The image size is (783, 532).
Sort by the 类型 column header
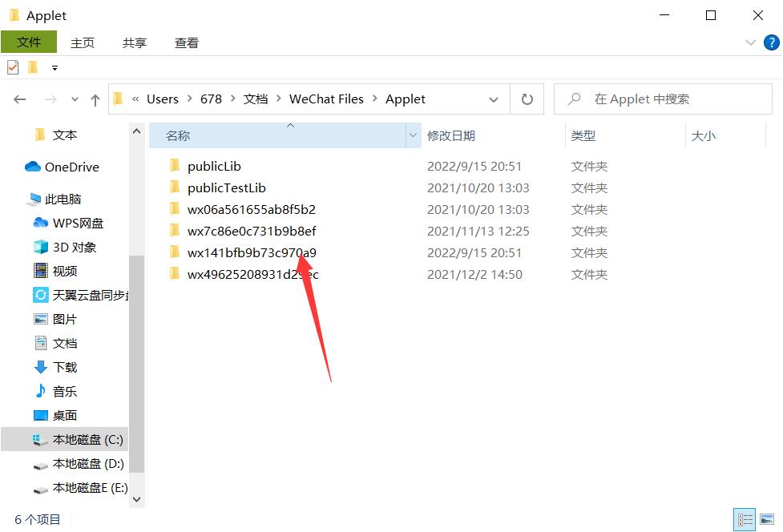(x=583, y=135)
